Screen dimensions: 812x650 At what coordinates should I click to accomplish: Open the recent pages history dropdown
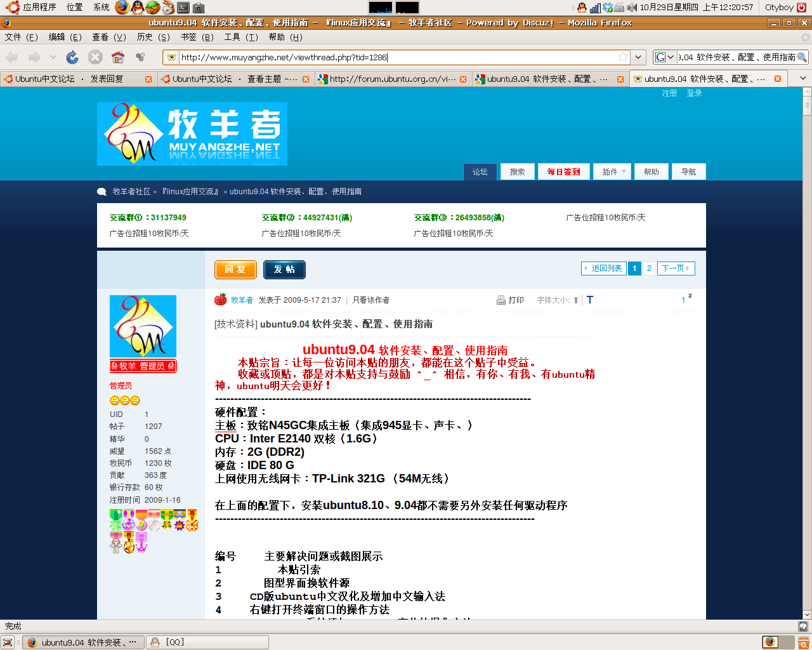point(53,58)
